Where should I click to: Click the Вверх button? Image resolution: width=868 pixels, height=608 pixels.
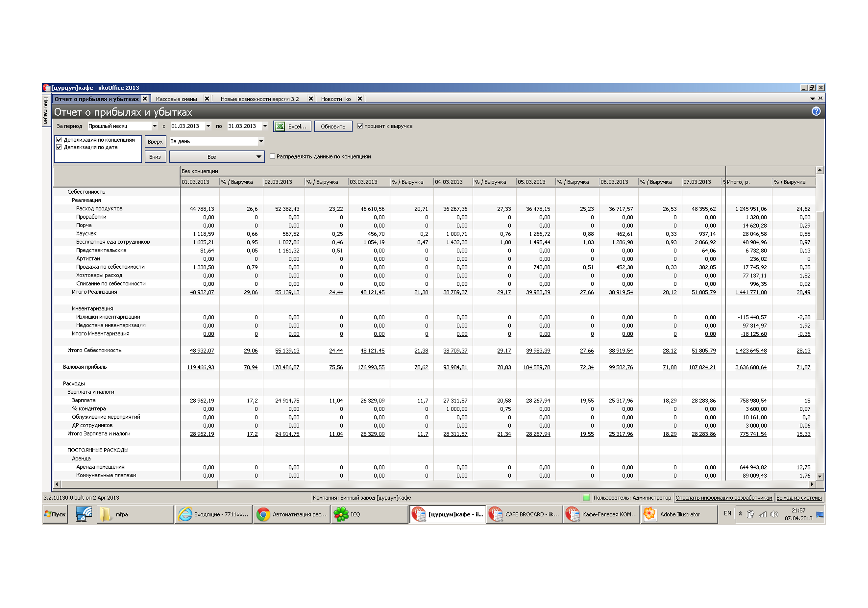155,141
